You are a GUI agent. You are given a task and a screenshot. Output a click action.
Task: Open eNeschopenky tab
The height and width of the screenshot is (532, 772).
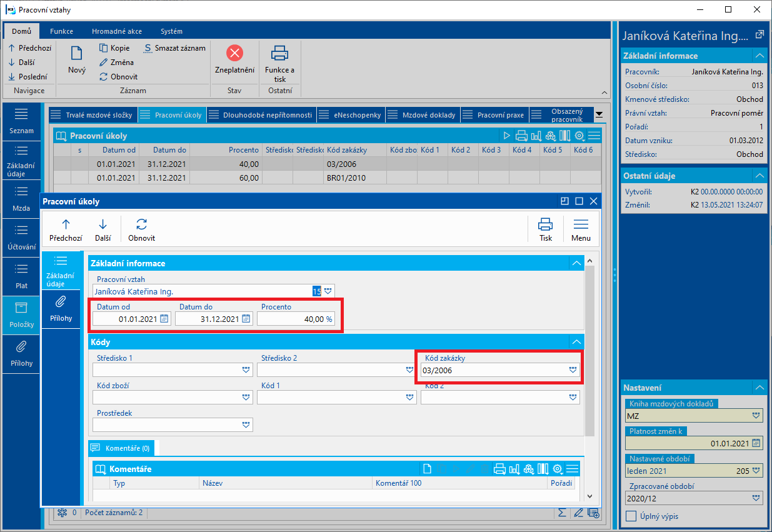coord(351,115)
